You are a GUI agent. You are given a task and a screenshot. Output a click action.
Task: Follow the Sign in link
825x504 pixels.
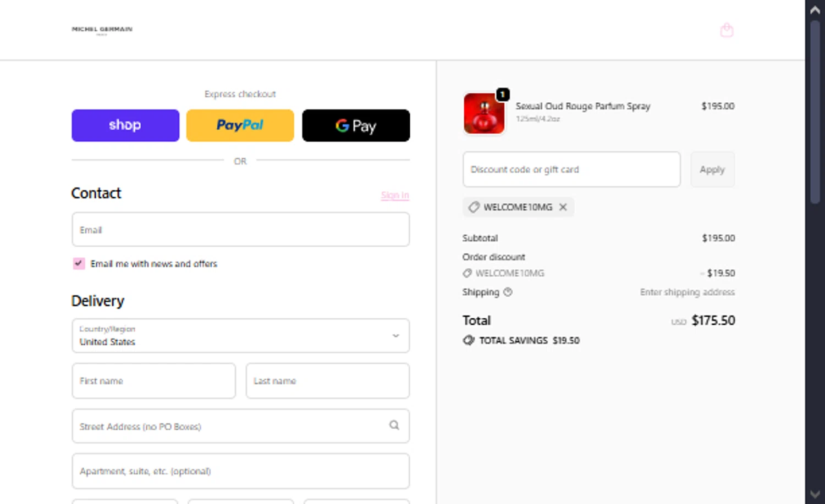tap(395, 195)
